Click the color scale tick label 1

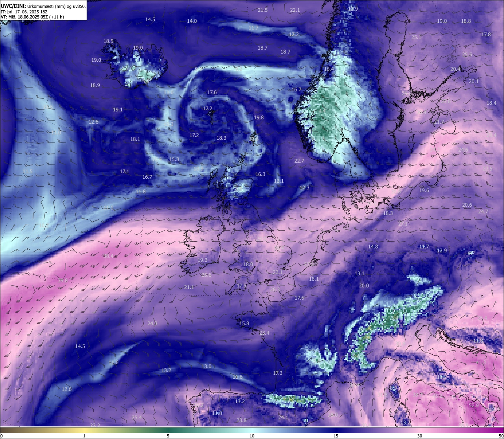pos(84,436)
